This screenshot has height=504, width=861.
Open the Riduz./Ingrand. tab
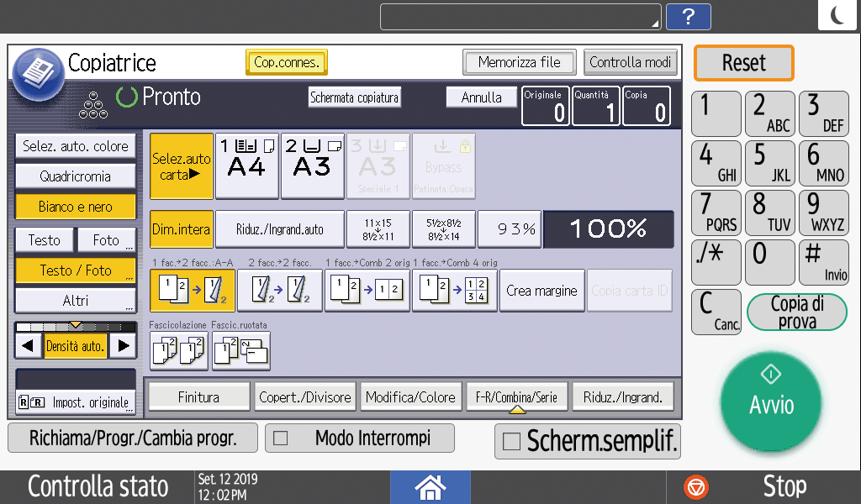click(x=623, y=397)
